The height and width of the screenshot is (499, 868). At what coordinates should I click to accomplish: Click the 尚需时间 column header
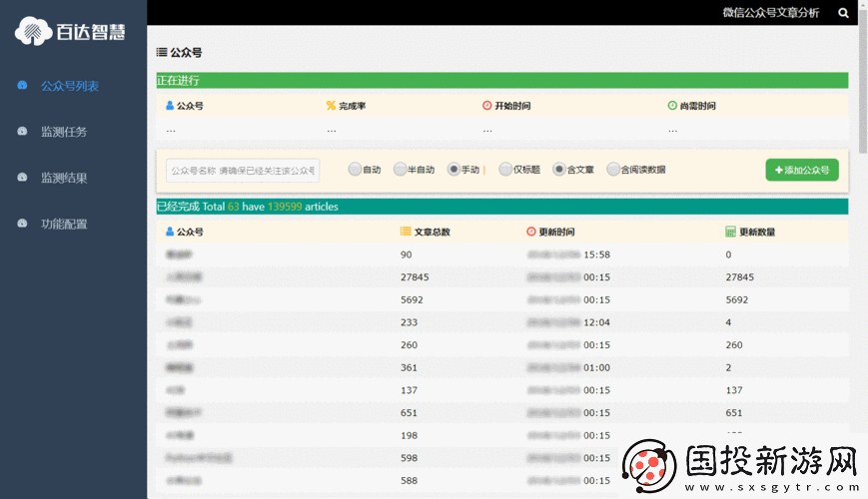697,106
